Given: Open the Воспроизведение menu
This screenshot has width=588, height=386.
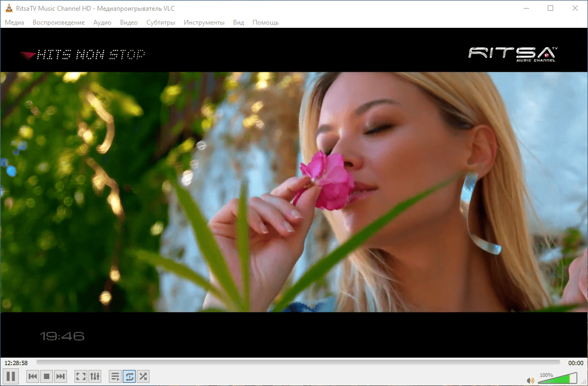Looking at the screenshot, I should pos(58,22).
